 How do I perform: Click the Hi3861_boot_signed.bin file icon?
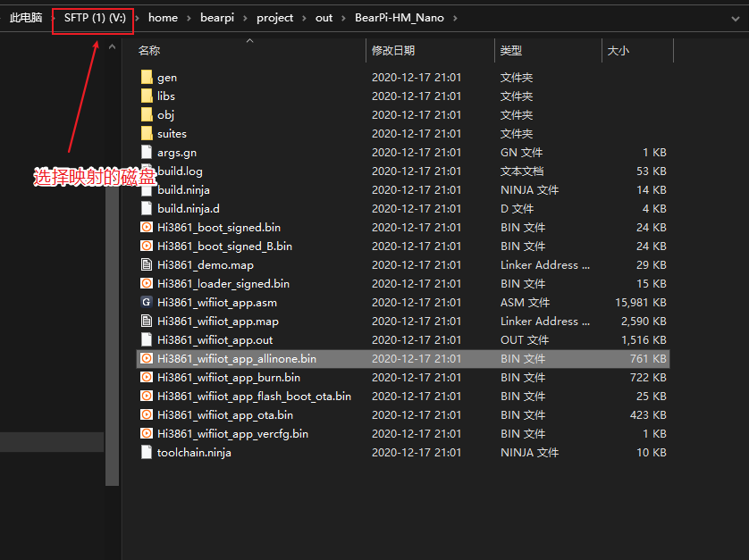tap(147, 228)
